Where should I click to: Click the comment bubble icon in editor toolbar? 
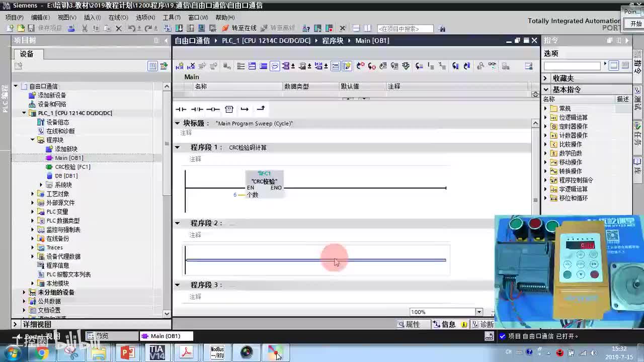click(x=275, y=66)
